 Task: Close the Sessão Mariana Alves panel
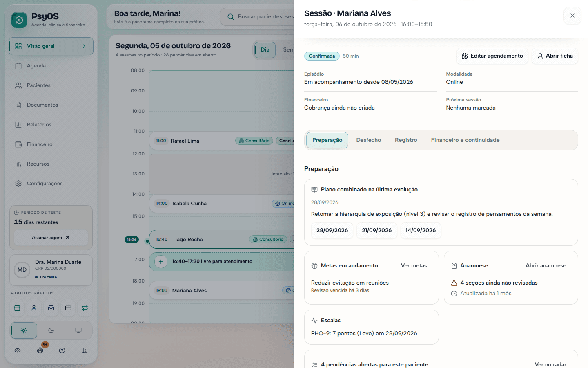(572, 16)
